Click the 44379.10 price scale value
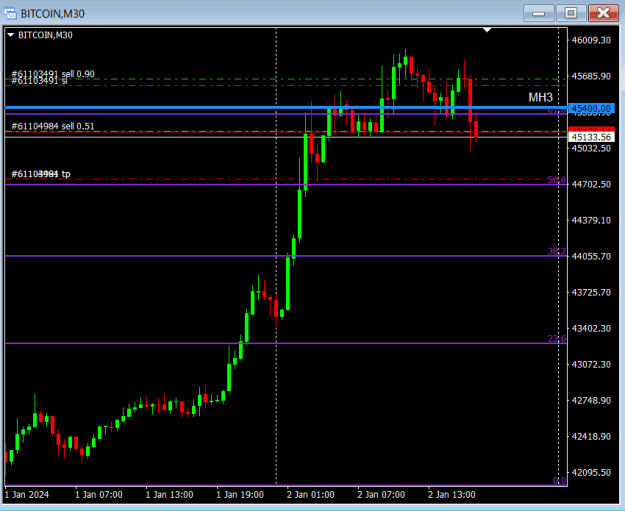 tap(591, 220)
